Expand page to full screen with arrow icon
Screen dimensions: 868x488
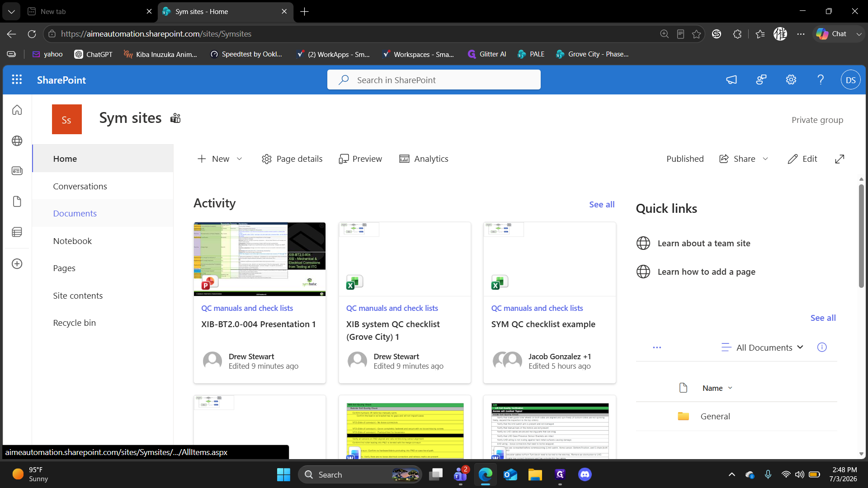tap(840, 159)
